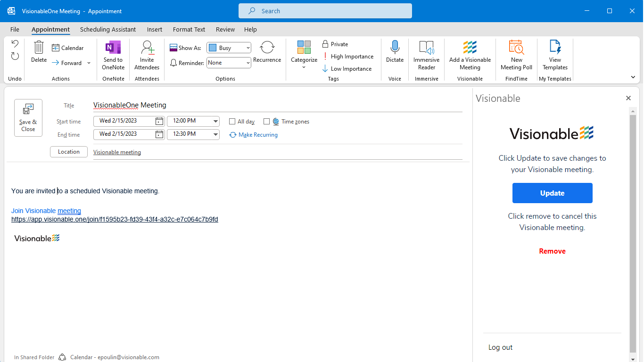Tick the Time zones checkbox
This screenshot has height=362, width=644.
pyautogui.click(x=266, y=122)
